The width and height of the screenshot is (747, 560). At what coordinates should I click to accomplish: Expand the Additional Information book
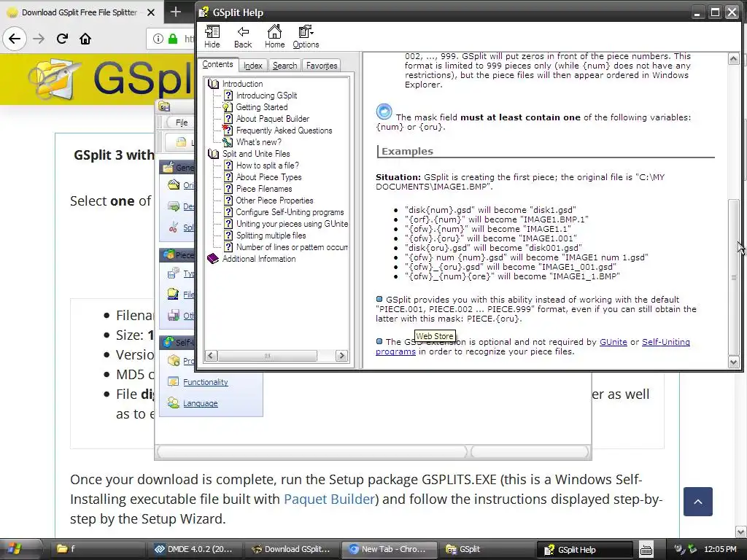click(213, 259)
